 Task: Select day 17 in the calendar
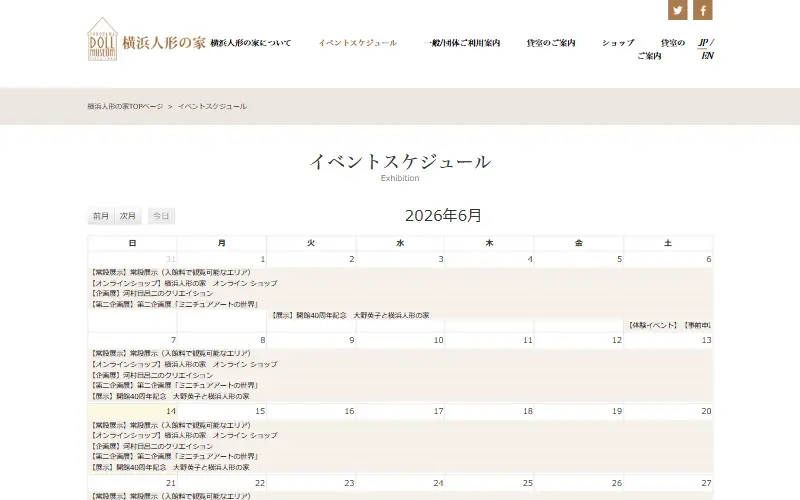coord(438,411)
